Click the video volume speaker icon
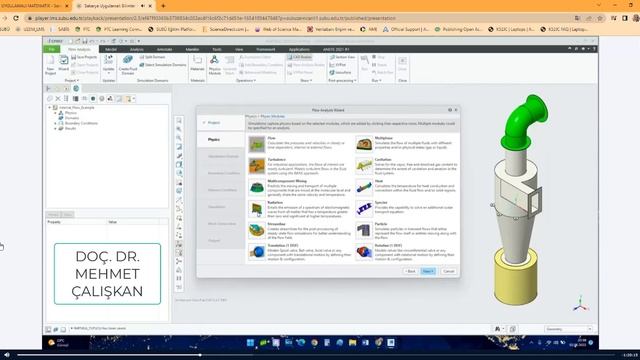This screenshot has width=640, height=360. pos(7,355)
